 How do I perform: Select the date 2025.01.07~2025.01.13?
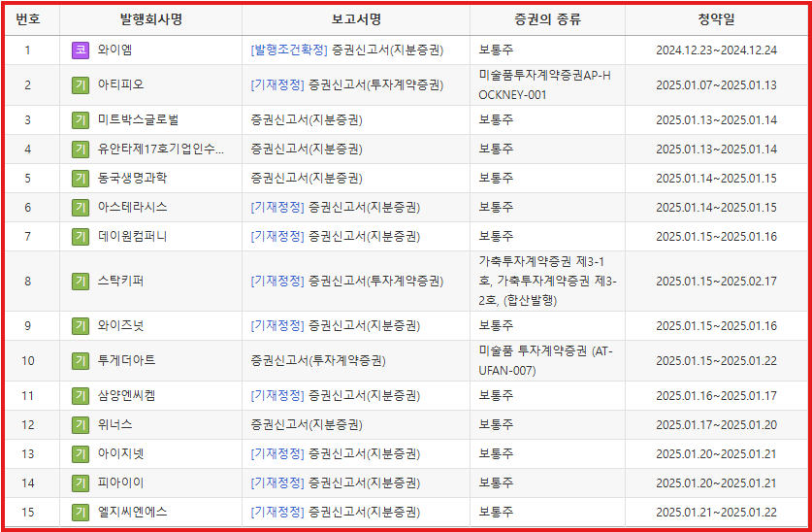[x=716, y=85]
